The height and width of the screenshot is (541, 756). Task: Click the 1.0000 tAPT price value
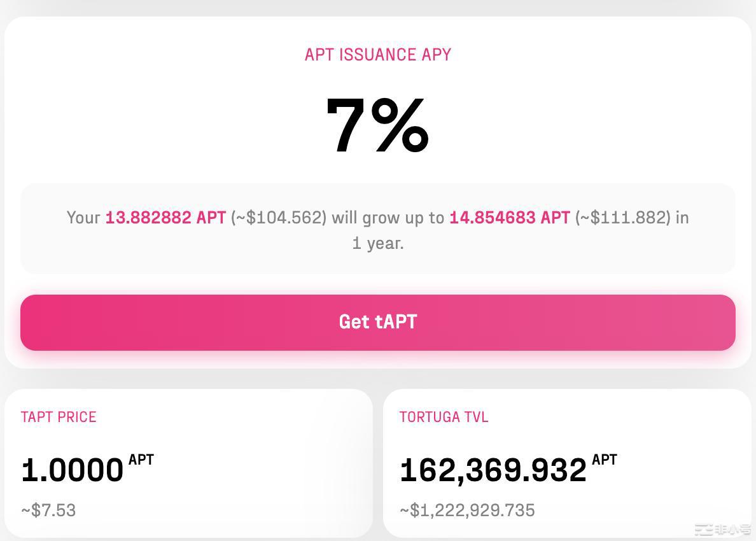tap(72, 470)
